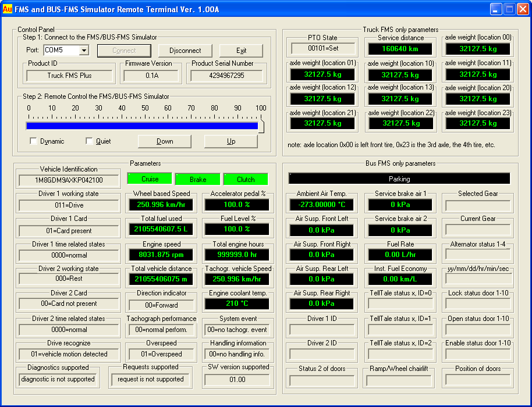The width and height of the screenshot is (532, 407).
Task: Click the Total engine hours value
Action: [x=237, y=255]
